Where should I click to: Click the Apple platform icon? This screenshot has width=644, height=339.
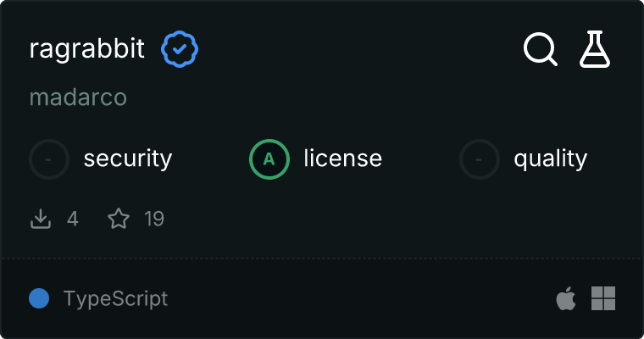tap(565, 298)
